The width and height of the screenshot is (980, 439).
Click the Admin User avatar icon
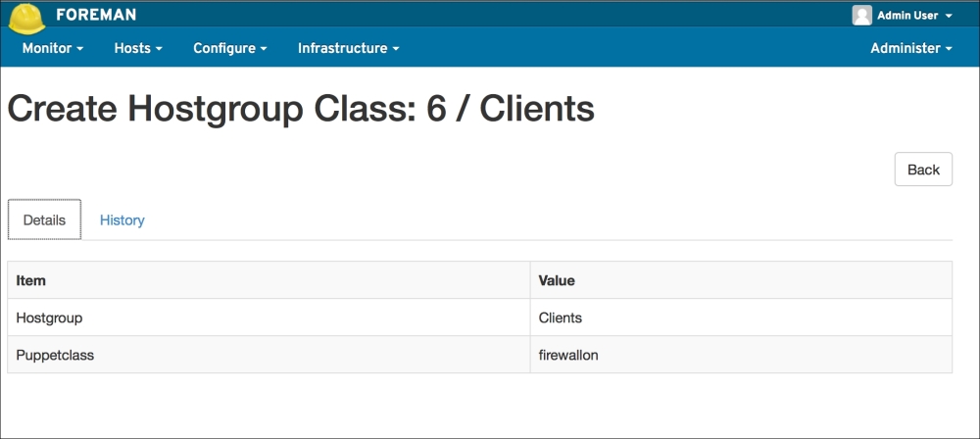(861, 16)
